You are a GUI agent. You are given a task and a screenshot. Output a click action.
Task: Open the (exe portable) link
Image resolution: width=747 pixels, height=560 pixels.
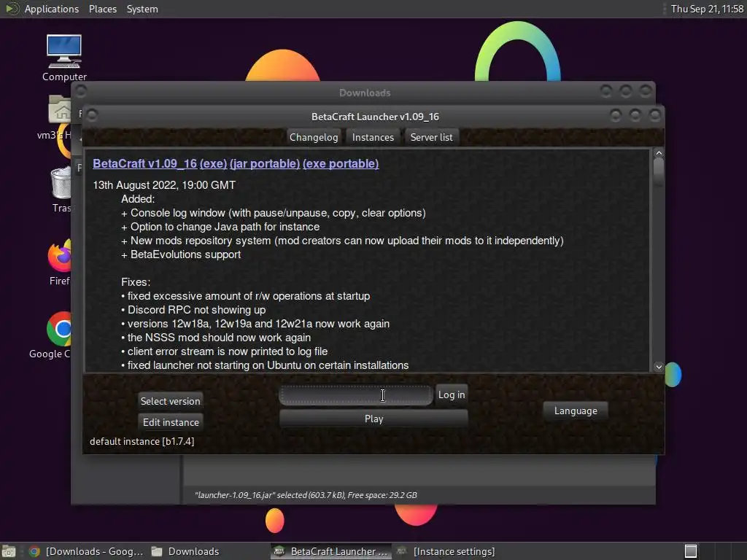(341, 164)
